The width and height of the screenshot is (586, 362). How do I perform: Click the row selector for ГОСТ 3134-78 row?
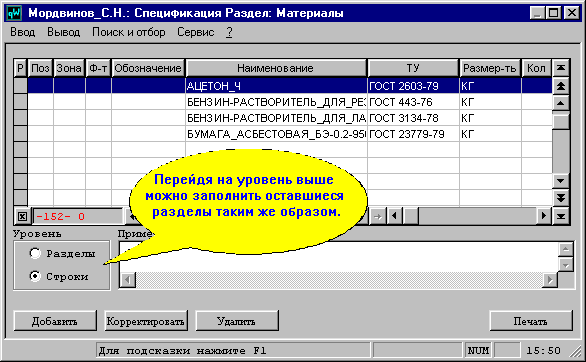(x=21, y=118)
